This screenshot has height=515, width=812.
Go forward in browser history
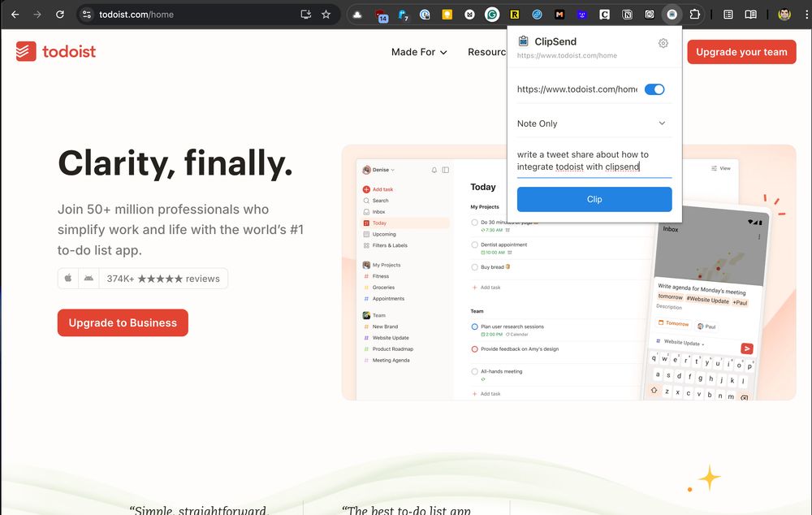[37, 15]
